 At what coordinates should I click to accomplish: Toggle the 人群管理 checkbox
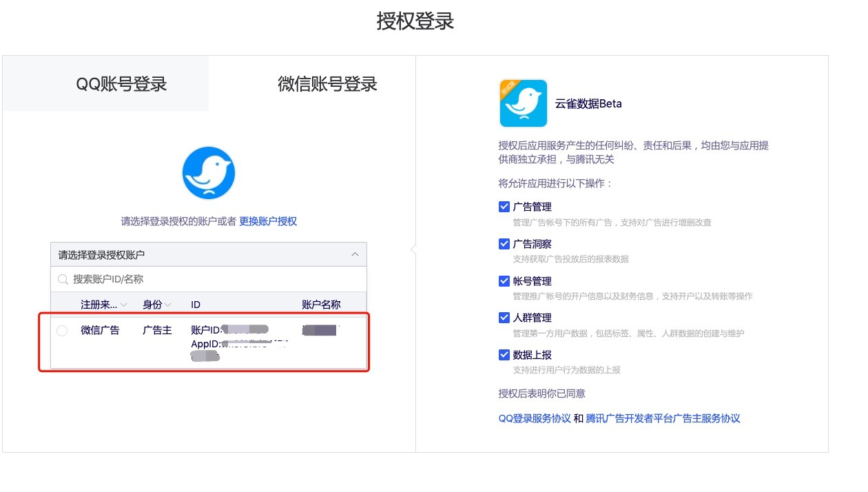click(x=504, y=318)
